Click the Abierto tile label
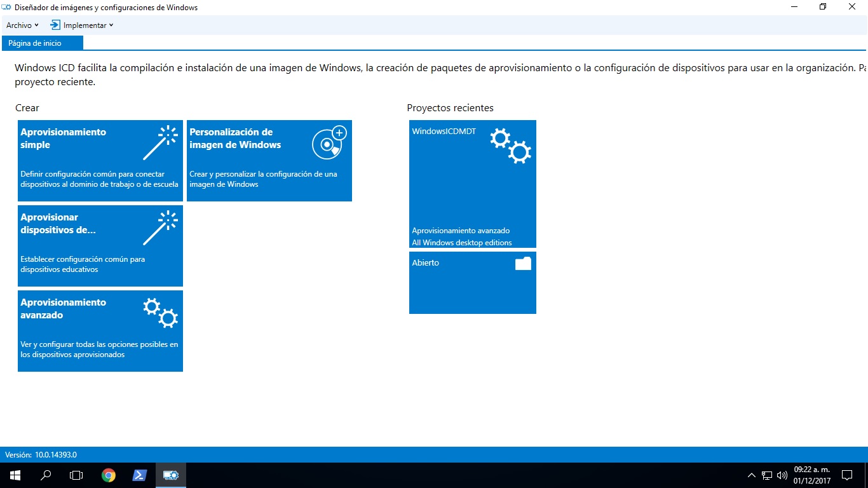 tap(425, 262)
